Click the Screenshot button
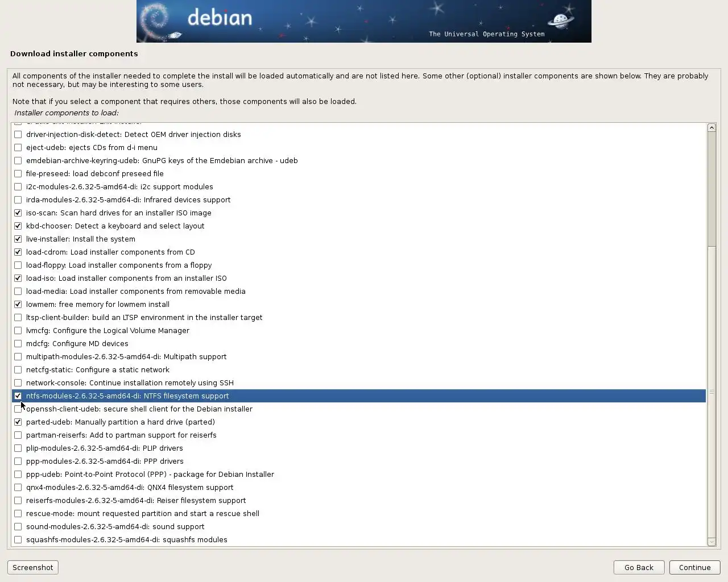Image resolution: width=728 pixels, height=582 pixels. pyautogui.click(x=33, y=567)
